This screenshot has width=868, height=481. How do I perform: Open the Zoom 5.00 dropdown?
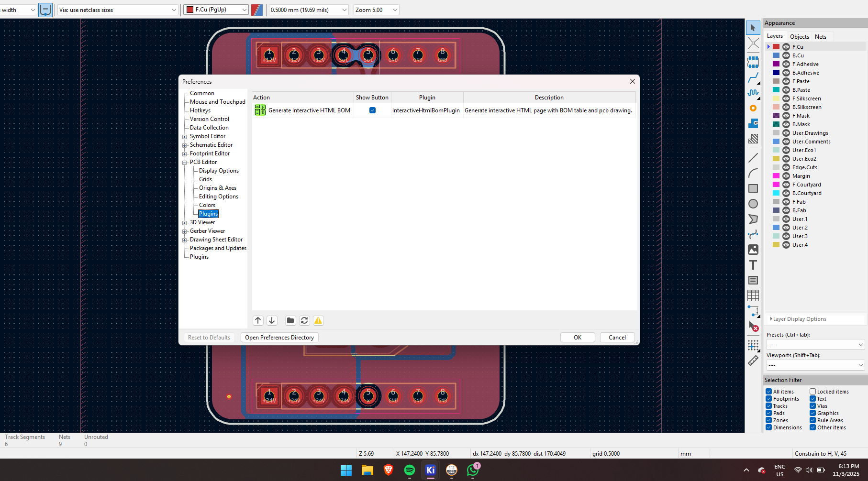point(376,10)
